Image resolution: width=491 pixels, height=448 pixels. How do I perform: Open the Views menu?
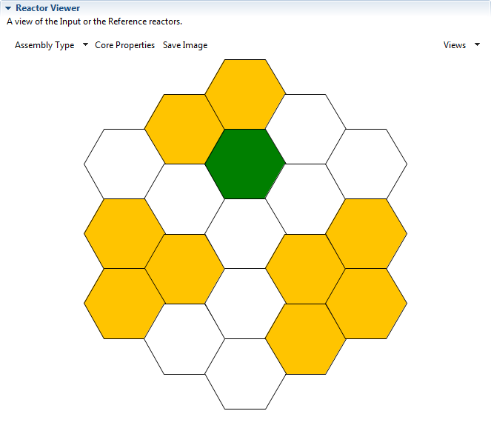pyautogui.click(x=455, y=45)
